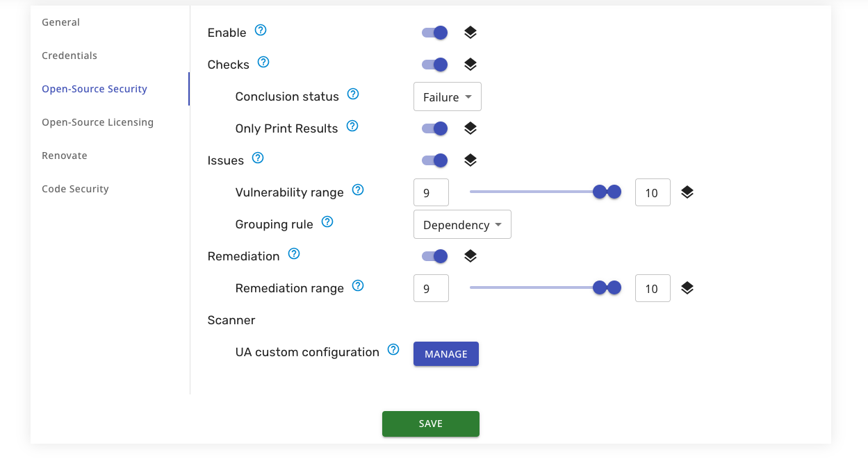Viewport: 868px width, 468px height.
Task: Expand the Grouping rule Dependency dropdown
Action: pyautogui.click(x=462, y=225)
